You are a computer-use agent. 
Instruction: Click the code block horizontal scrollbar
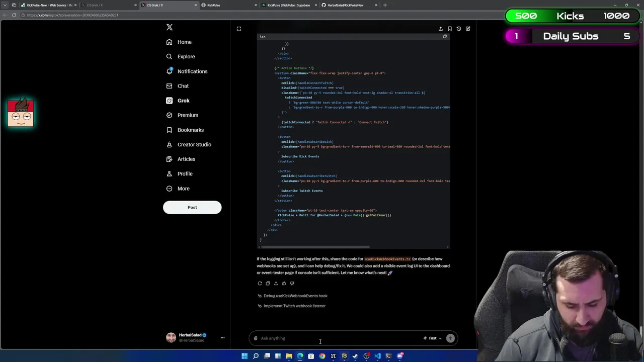[315, 247]
